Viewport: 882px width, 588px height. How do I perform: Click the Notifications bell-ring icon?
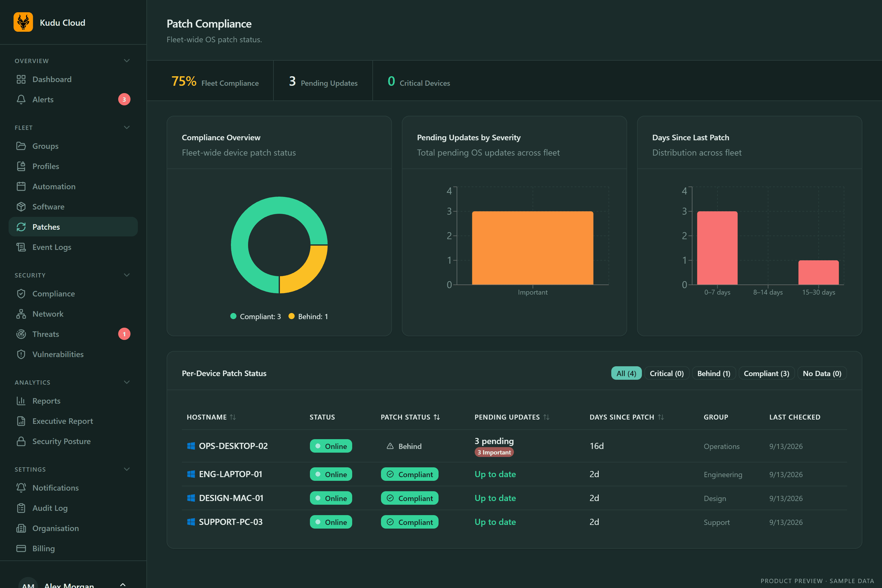point(21,488)
